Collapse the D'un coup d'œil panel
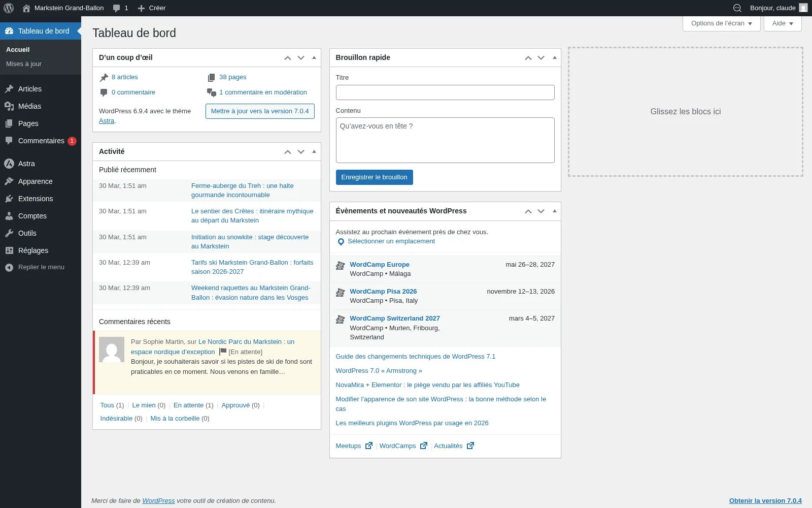The image size is (812, 508). [x=314, y=58]
